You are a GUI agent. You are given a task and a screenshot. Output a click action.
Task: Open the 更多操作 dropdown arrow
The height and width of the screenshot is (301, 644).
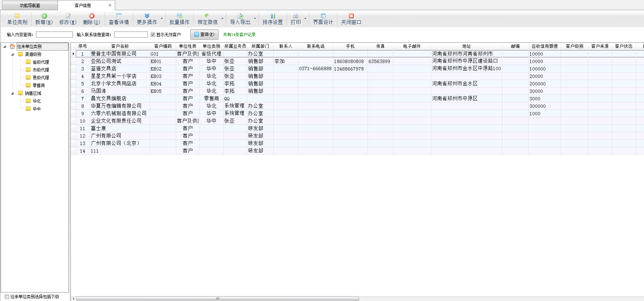tap(162, 19)
